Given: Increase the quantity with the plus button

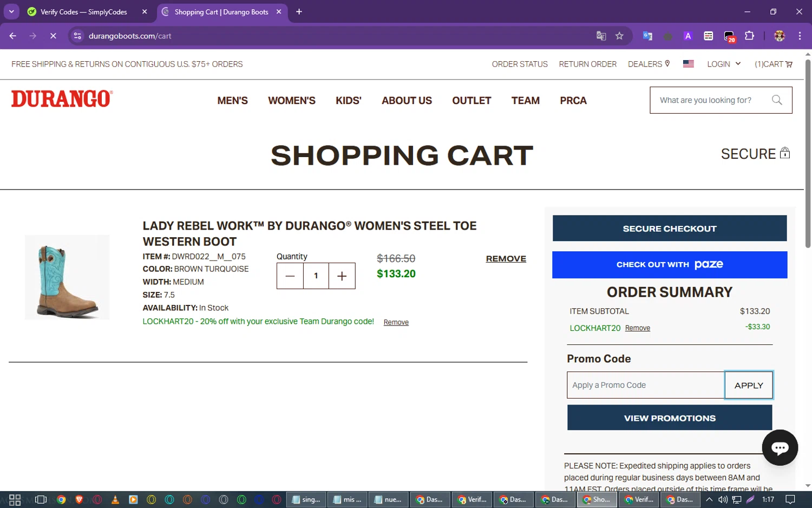Looking at the screenshot, I should tap(342, 276).
